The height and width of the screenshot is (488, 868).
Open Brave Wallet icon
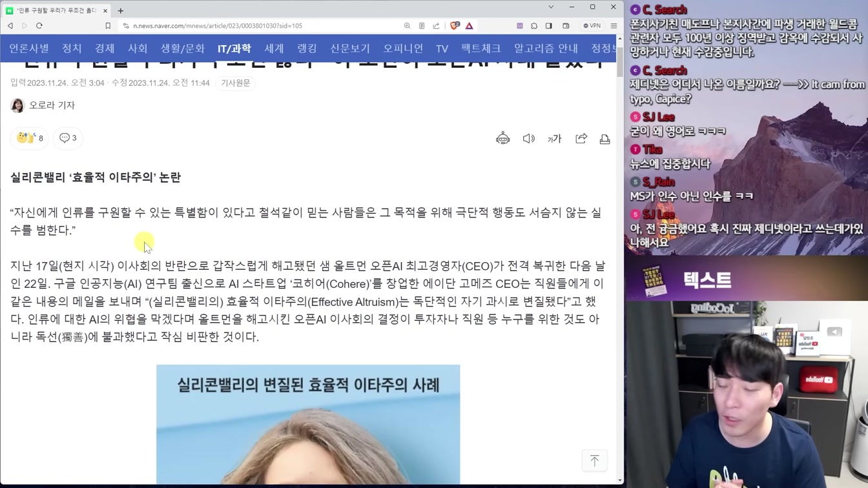566,26
